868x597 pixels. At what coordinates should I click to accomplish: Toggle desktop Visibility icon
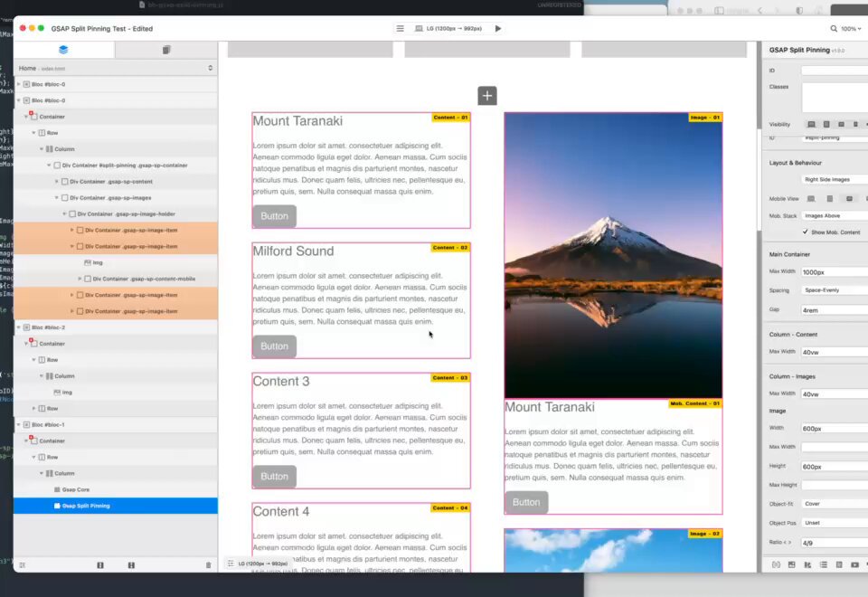coord(811,124)
